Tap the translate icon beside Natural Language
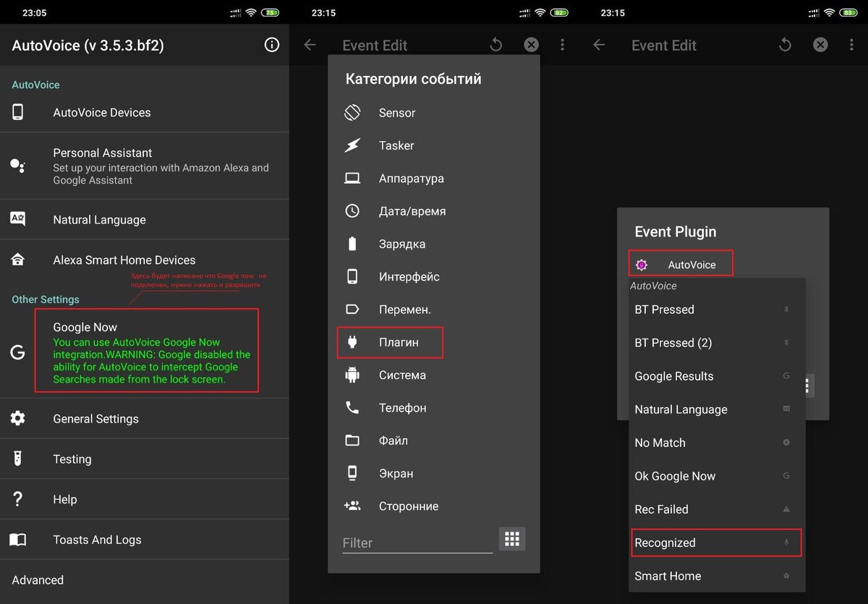The width and height of the screenshot is (868, 604). [17, 218]
